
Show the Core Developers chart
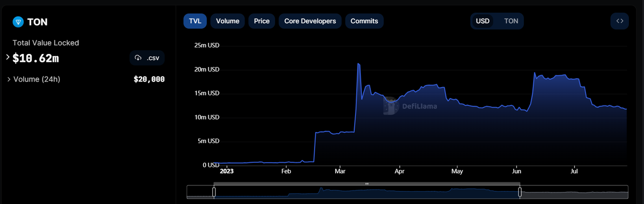click(310, 21)
